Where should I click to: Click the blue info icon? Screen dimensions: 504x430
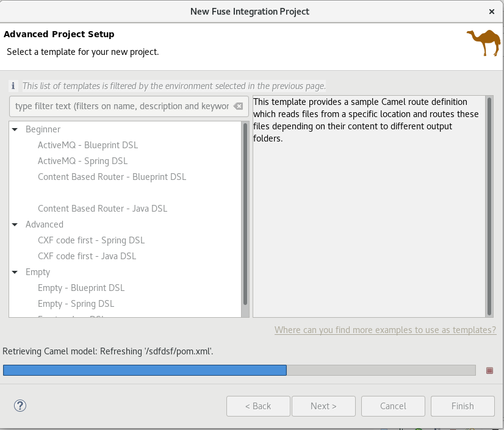coord(13,86)
